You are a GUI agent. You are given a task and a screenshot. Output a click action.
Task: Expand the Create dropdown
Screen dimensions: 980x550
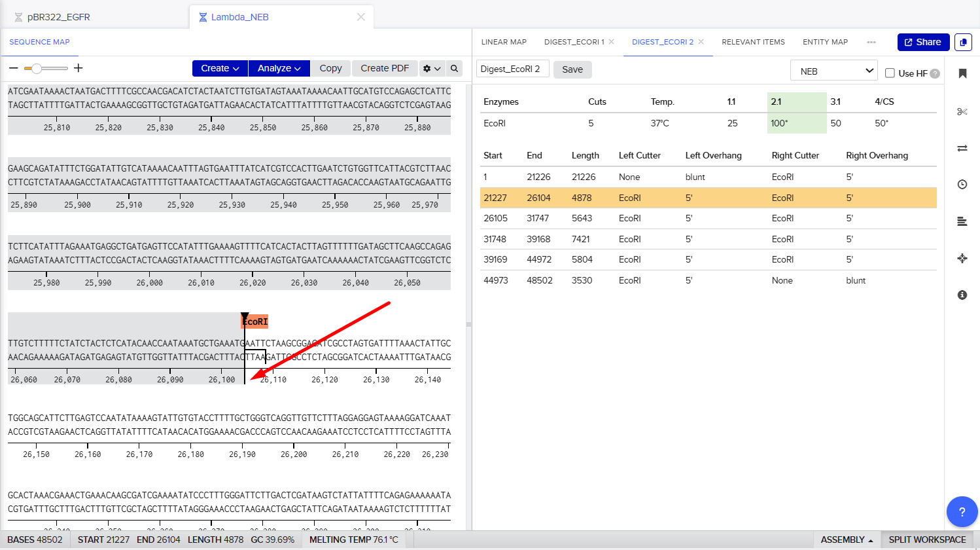[220, 68]
